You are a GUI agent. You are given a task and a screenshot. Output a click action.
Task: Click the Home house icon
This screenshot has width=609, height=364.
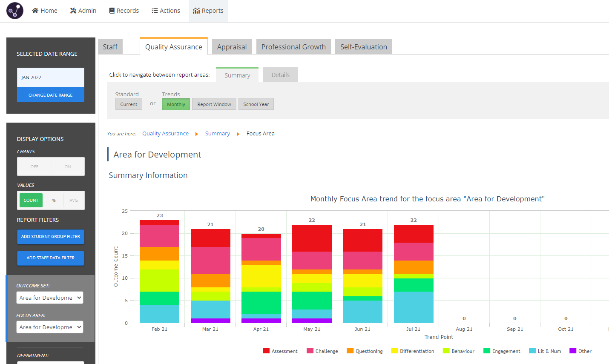35,11
